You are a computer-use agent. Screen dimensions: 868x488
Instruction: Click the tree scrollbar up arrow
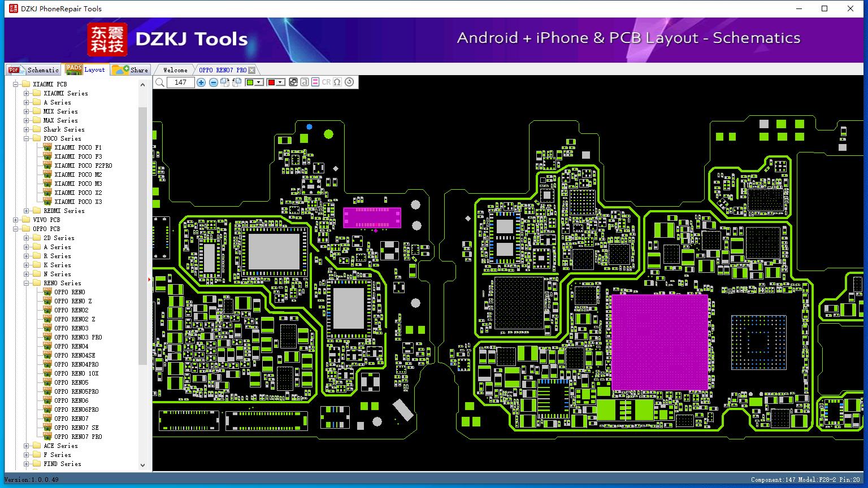(x=142, y=84)
